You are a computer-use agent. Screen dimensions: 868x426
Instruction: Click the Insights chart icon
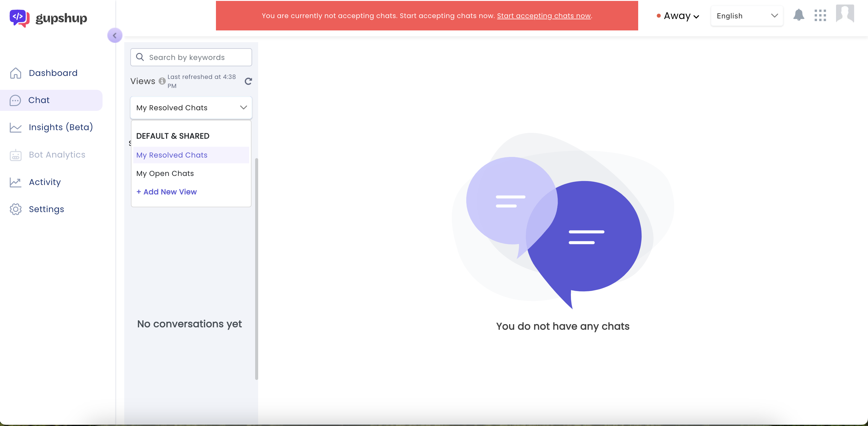point(15,127)
